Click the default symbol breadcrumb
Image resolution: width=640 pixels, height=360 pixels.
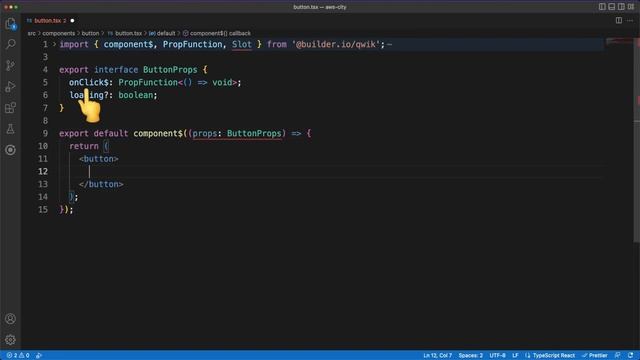[162, 33]
